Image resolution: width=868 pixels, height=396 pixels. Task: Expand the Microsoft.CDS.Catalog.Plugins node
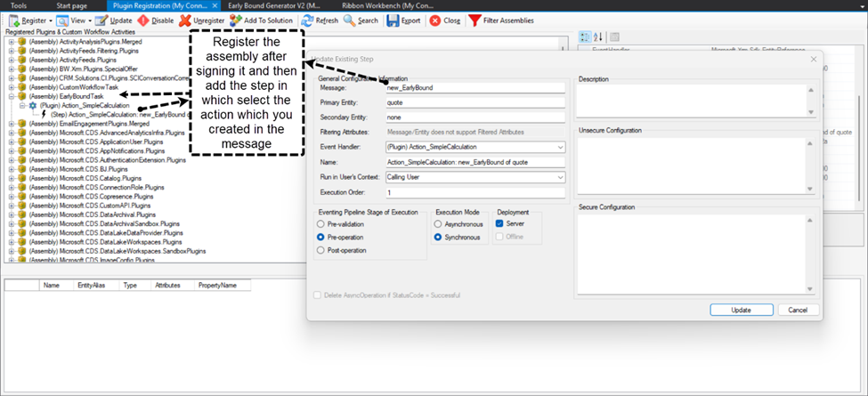tap(12, 178)
